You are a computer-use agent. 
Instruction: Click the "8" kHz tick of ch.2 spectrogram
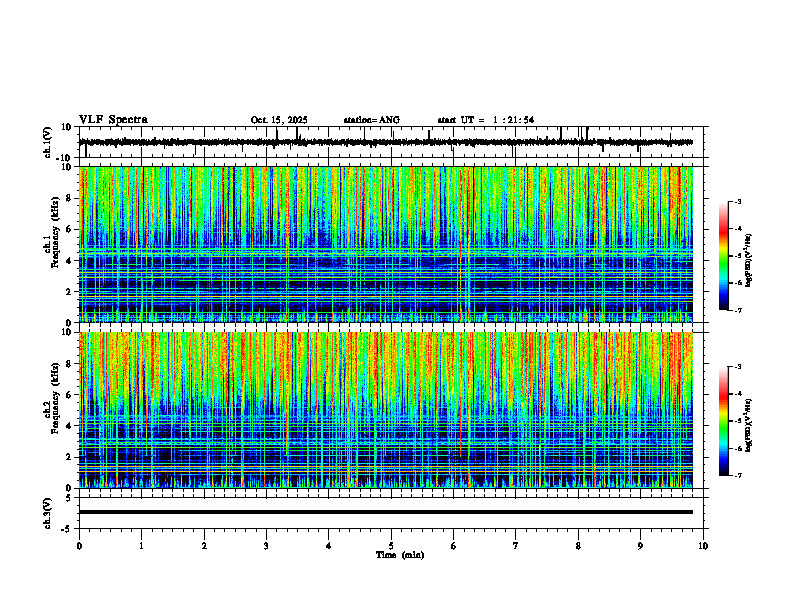point(69,364)
